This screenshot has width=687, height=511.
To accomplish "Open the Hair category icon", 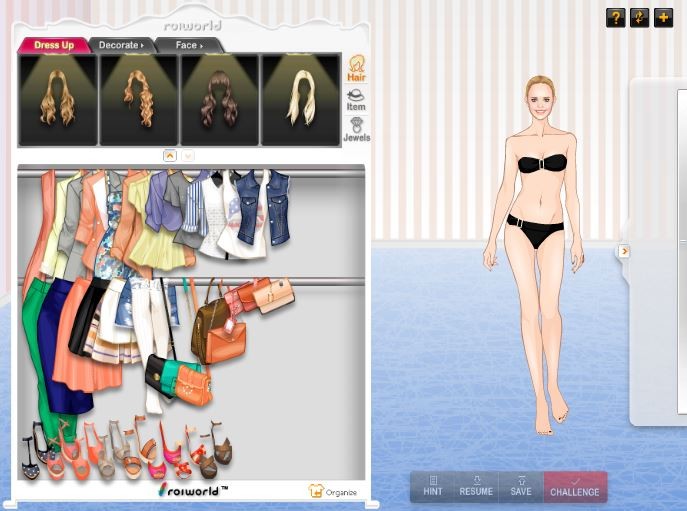I will [355, 69].
